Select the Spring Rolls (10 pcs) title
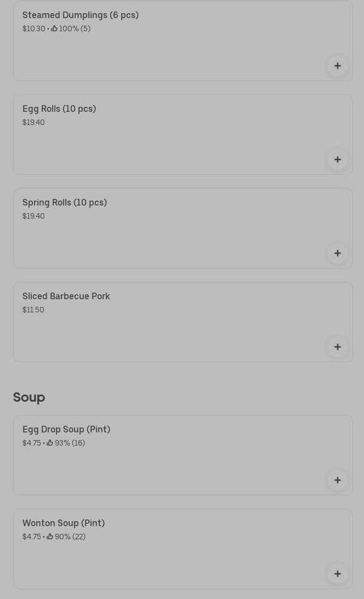The image size is (364, 599). [x=65, y=203]
